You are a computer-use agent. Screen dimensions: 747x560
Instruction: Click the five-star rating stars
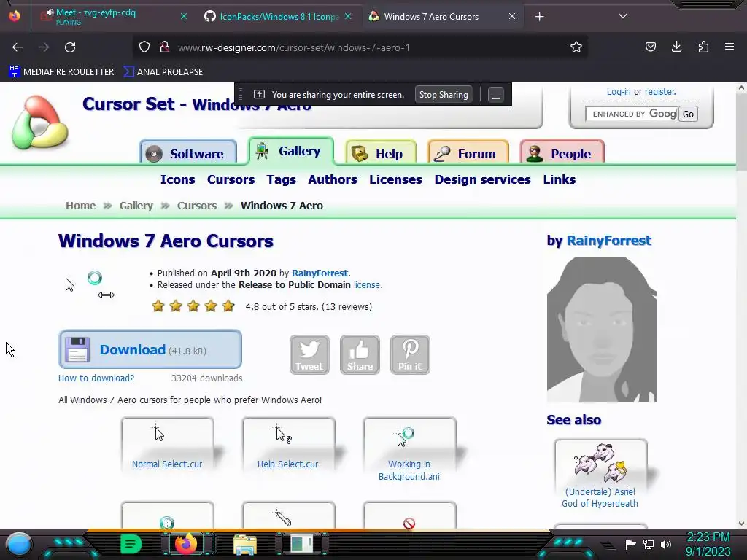(193, 306)
